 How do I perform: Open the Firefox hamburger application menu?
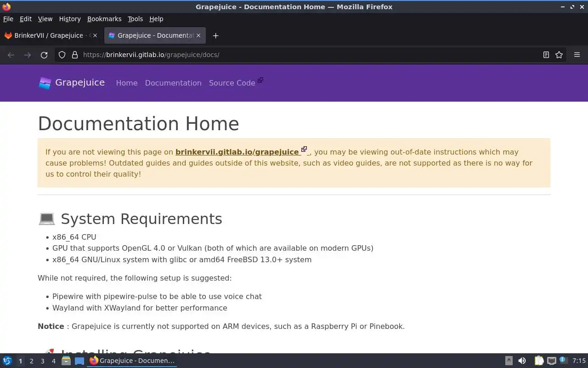pyautogui.click(x=577, y=55)
